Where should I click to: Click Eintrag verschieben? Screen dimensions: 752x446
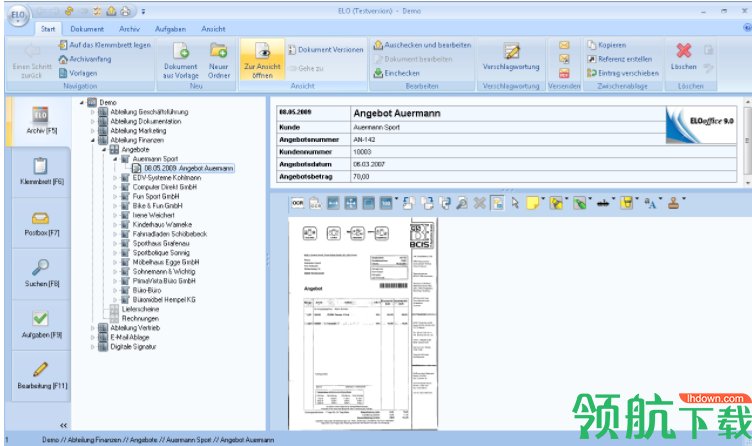623,73
